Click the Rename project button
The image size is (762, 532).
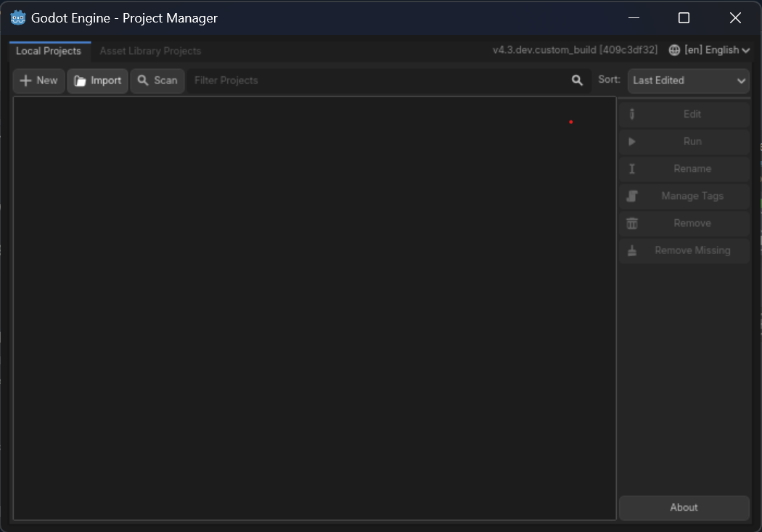click(x=684, y=168)
